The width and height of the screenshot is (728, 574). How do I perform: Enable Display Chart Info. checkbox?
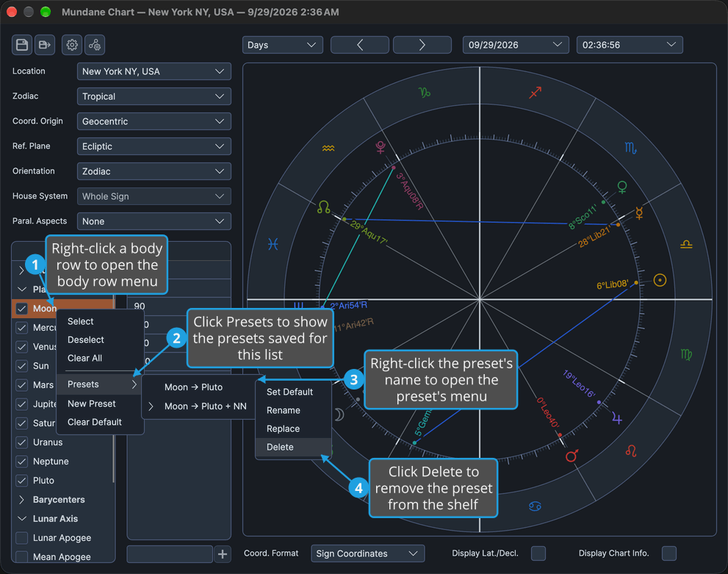(669, 553)
